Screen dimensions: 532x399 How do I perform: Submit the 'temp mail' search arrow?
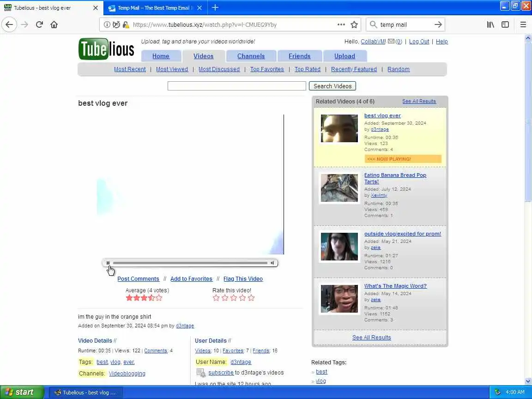[438, 24]
